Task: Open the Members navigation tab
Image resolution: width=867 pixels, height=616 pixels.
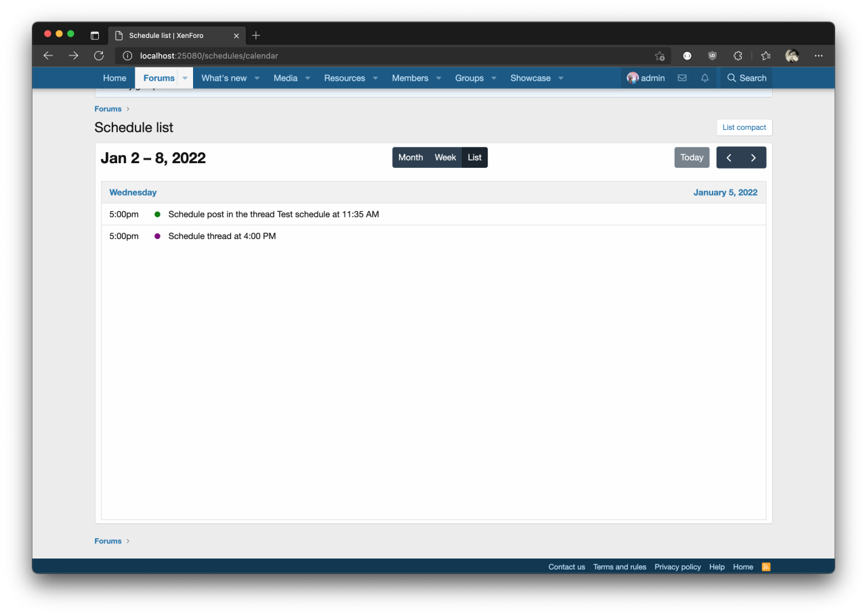Action: tap(410, 78)
